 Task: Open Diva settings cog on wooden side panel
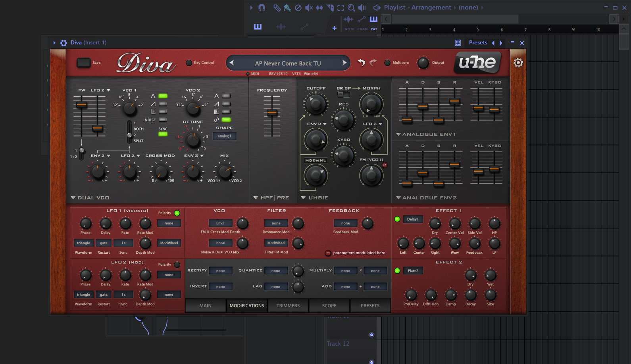518,63
